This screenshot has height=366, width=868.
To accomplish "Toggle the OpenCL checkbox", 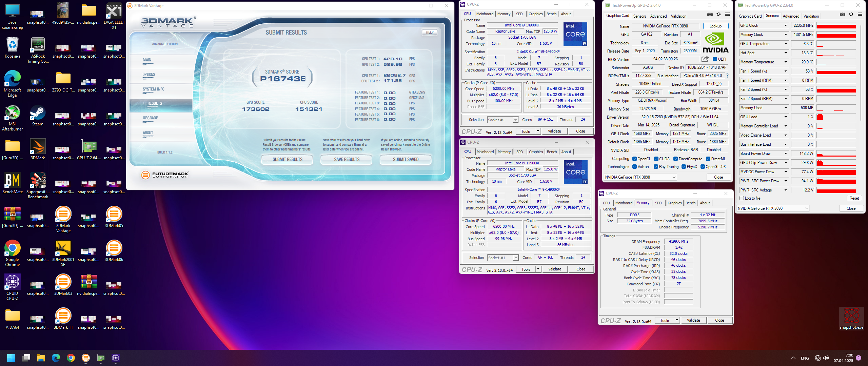I will (634, 159).
